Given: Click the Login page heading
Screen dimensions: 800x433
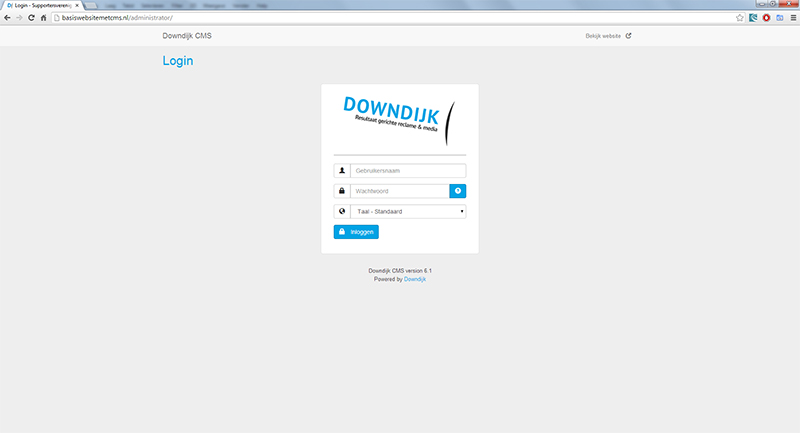Looking at the screenshot, I should pos(178,61).
